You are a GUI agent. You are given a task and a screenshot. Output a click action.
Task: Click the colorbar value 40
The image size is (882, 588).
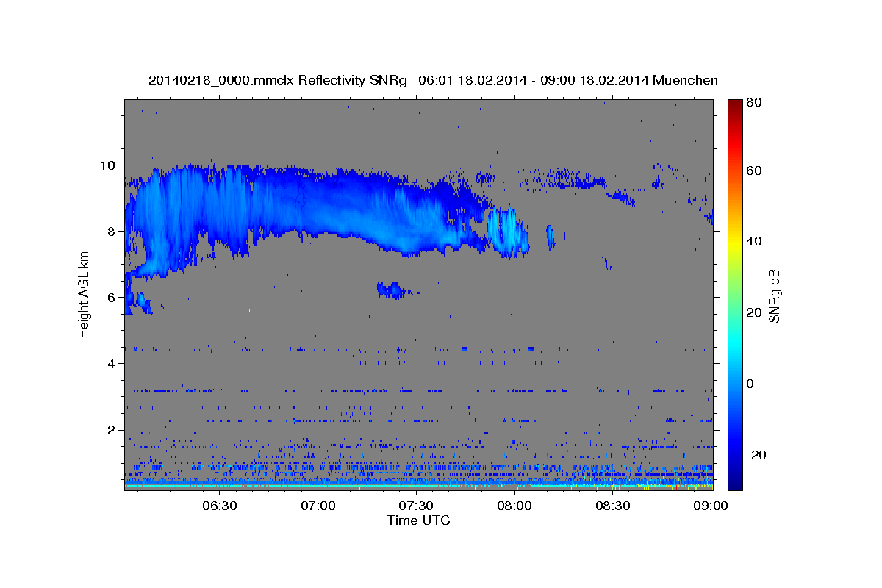coord(756,241)
